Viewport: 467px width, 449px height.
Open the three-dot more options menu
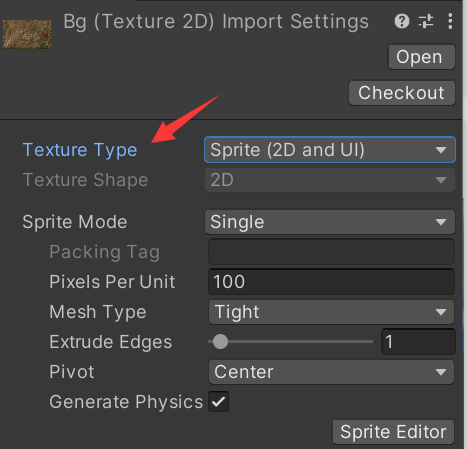pos(450,21)
